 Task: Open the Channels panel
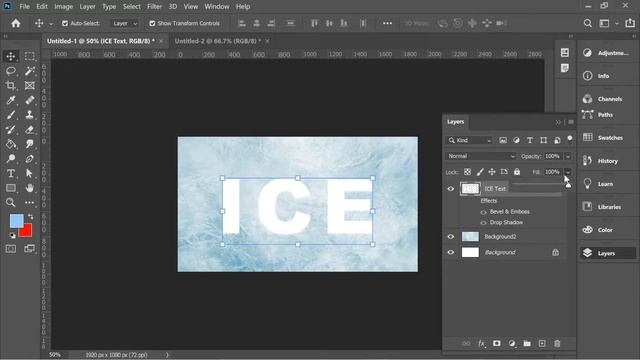click(x=607, y=99)
